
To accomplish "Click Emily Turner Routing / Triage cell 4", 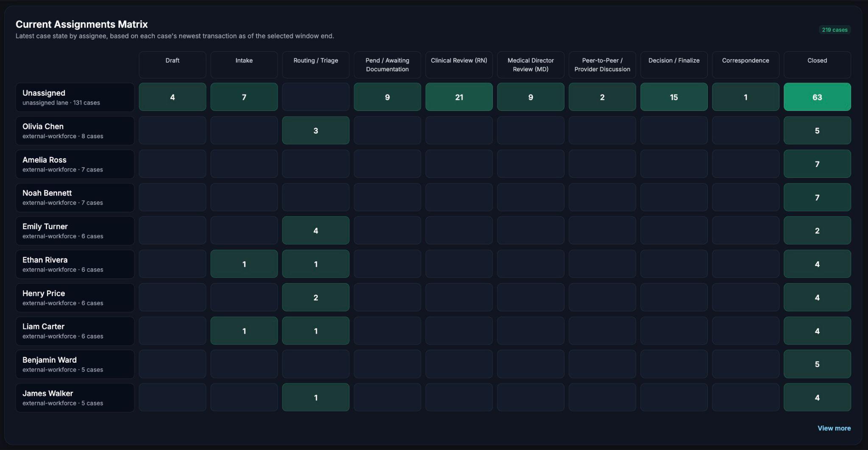I will pyautogui.click(x=316, y=231).
